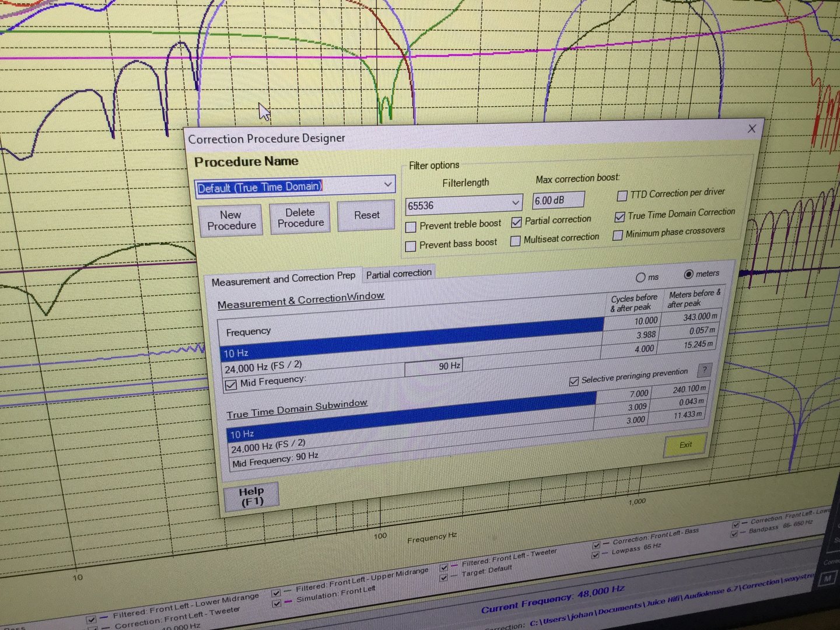Screen dimensions: 840x630
Task: Click the Delete Procedure button
Action: (x=300, y=218)
